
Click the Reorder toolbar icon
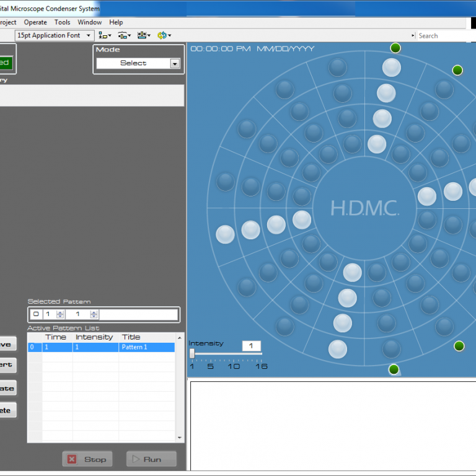(164, 35)
